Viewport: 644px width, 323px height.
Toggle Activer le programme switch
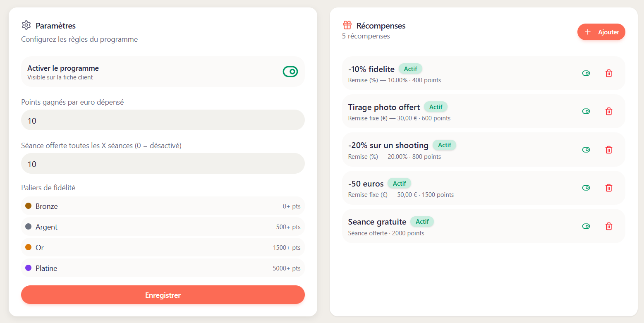[290, 72]
